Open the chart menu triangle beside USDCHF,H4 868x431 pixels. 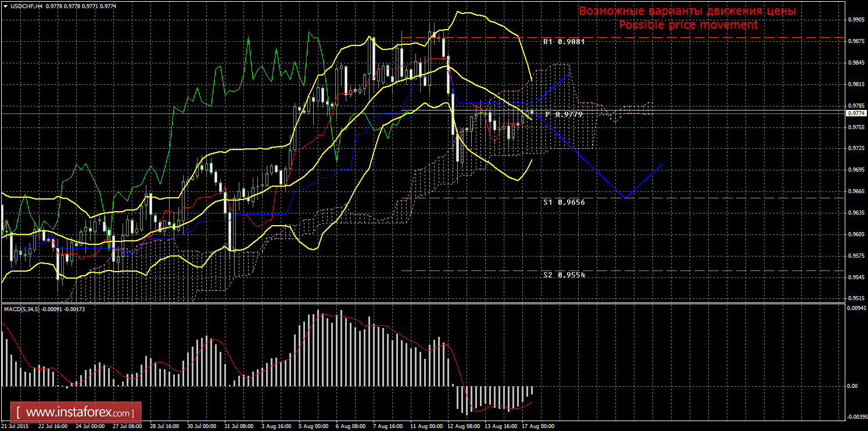(5, 6)
